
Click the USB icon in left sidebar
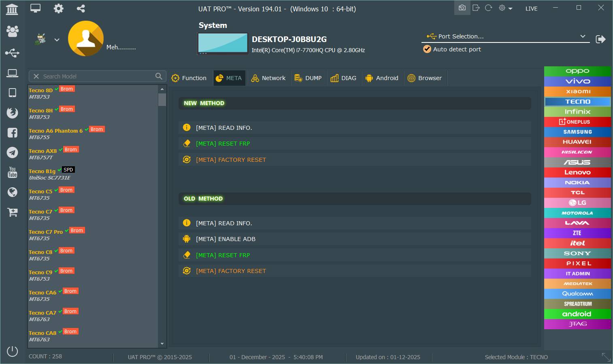(x=13, y=53)
